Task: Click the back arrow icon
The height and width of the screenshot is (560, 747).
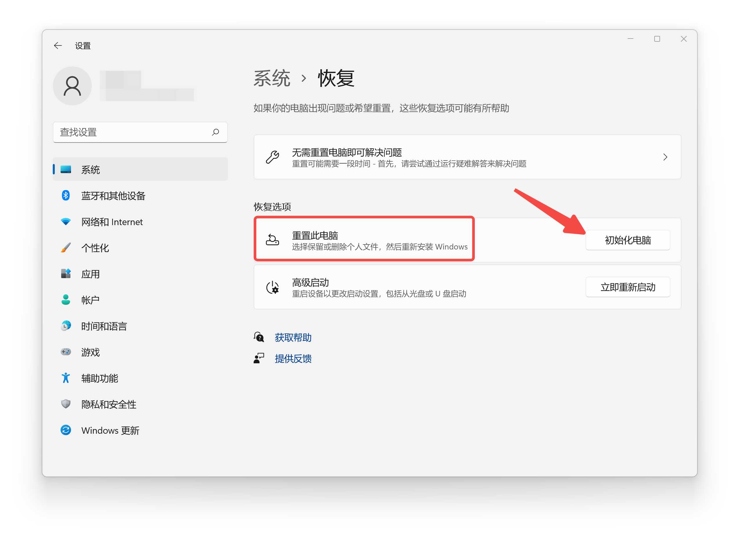Action: 58,45
